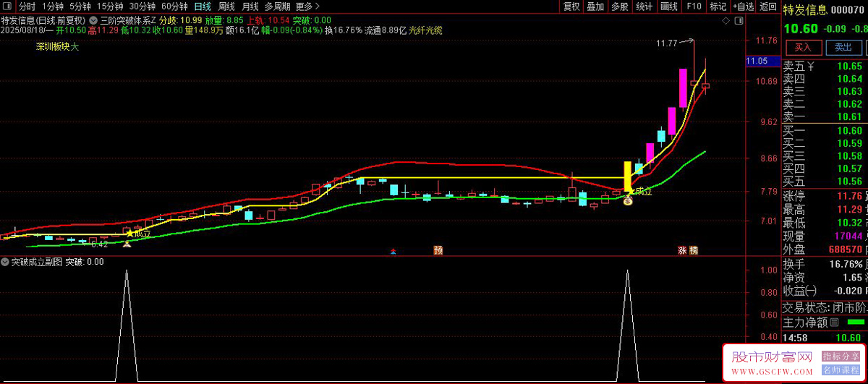
Task: Click the 深圳板块 sector label
Action: (52, 47)
